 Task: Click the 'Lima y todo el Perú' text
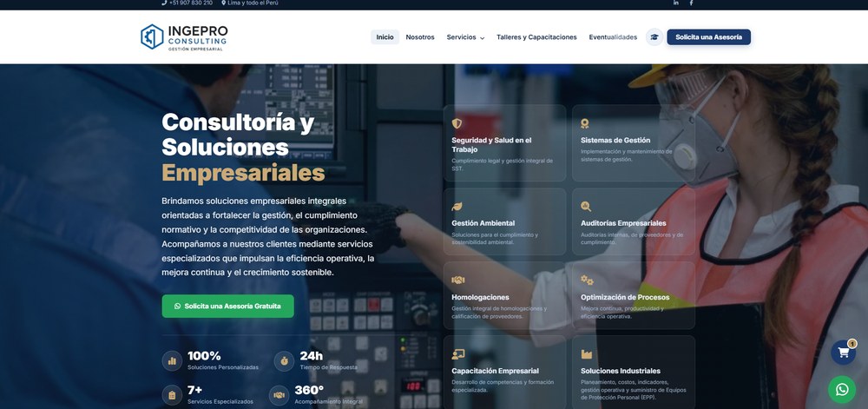[x=253, y=3]
